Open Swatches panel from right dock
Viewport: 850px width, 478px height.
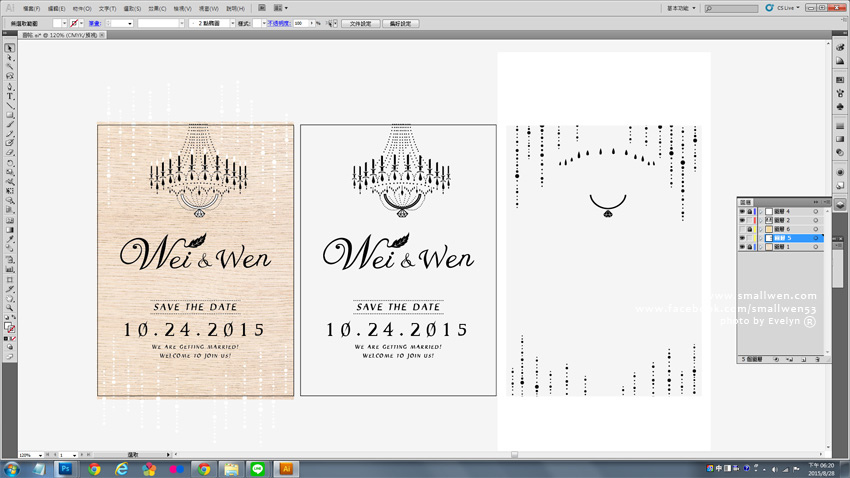pos(840,80)
